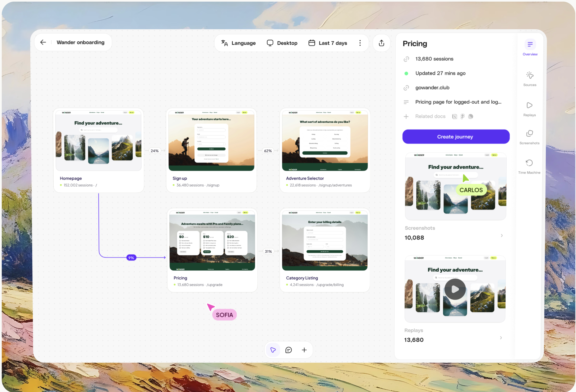576x392 pixels.
Task: Expand the Screenshots section chevron
Action: (501, 236)
